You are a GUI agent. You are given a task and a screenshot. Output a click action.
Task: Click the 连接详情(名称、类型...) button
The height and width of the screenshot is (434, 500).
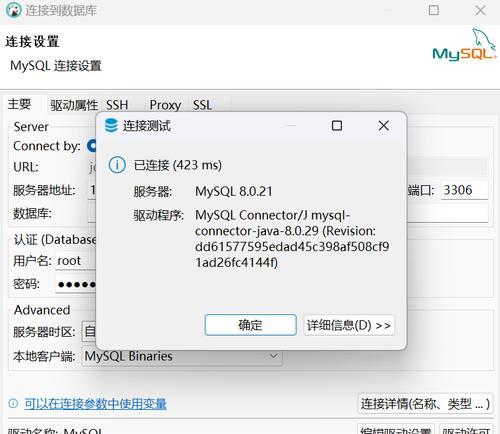coord(425,404)
